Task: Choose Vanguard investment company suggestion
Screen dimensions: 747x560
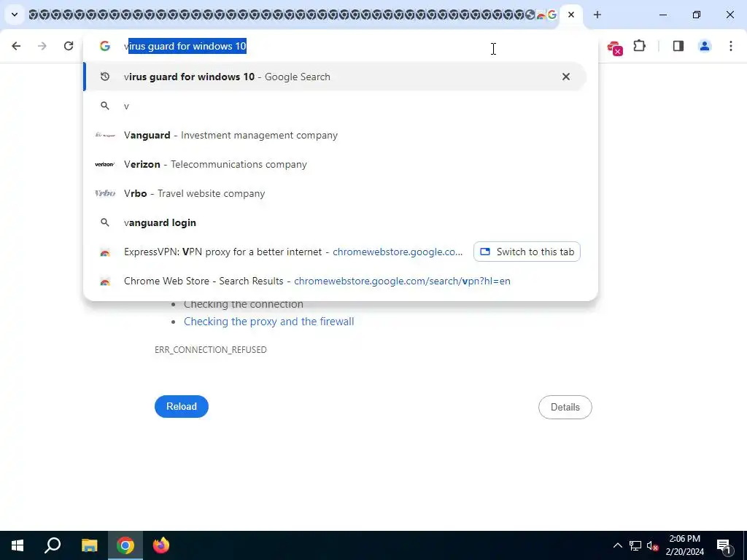Action: 335,135
